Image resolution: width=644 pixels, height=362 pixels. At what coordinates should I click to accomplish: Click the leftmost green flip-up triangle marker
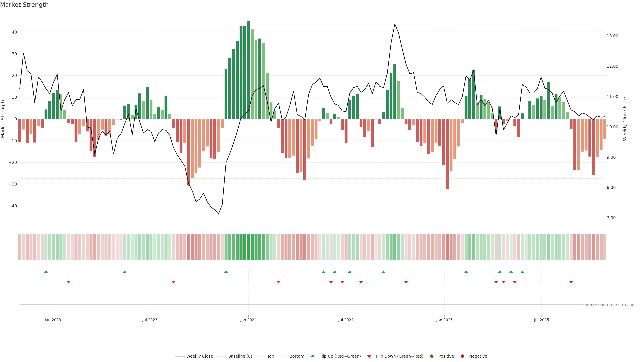pos(46,272)
